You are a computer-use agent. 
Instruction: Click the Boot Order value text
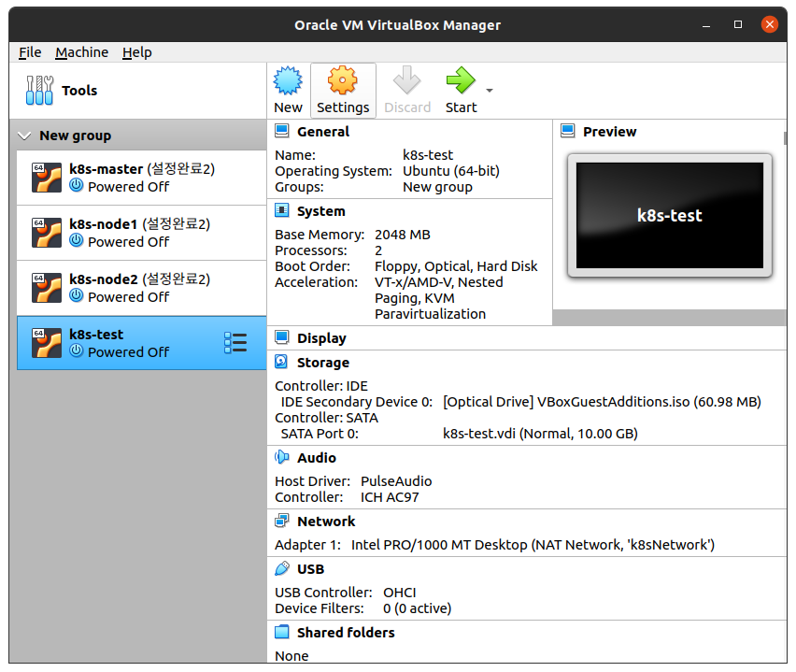point(456,266)
